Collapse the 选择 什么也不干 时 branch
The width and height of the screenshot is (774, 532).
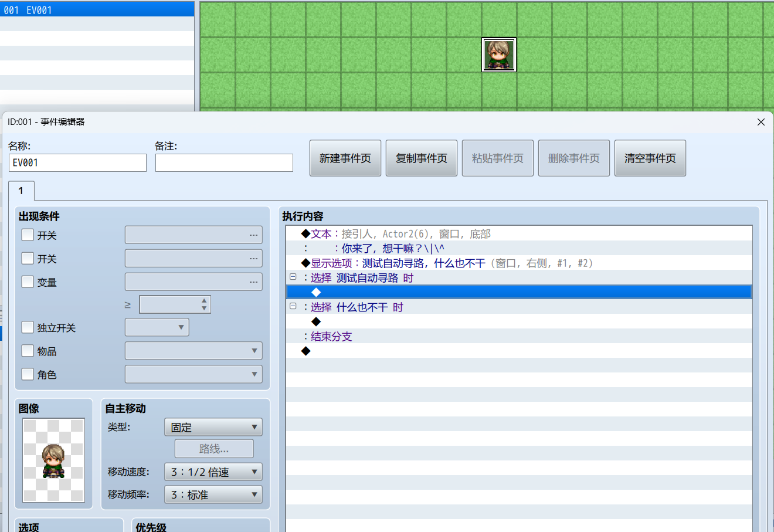(x=293, y=306)
